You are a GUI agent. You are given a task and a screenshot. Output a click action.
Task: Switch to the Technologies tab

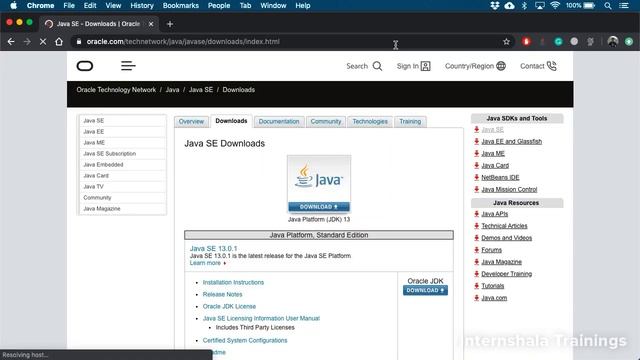click(370, 122)
